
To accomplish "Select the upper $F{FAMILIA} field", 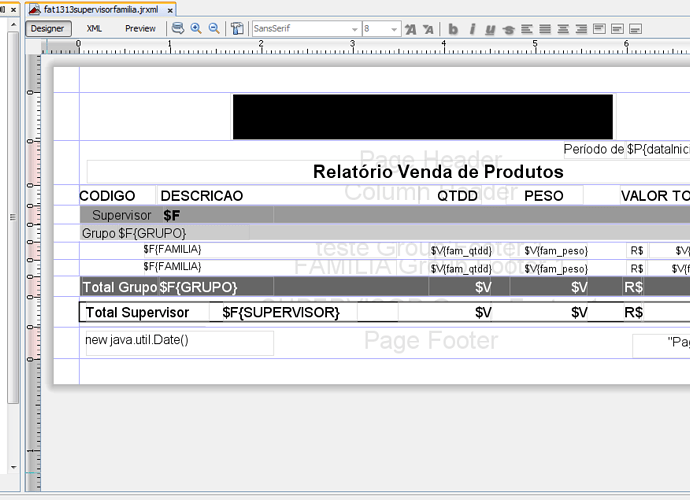I will 172,250.
